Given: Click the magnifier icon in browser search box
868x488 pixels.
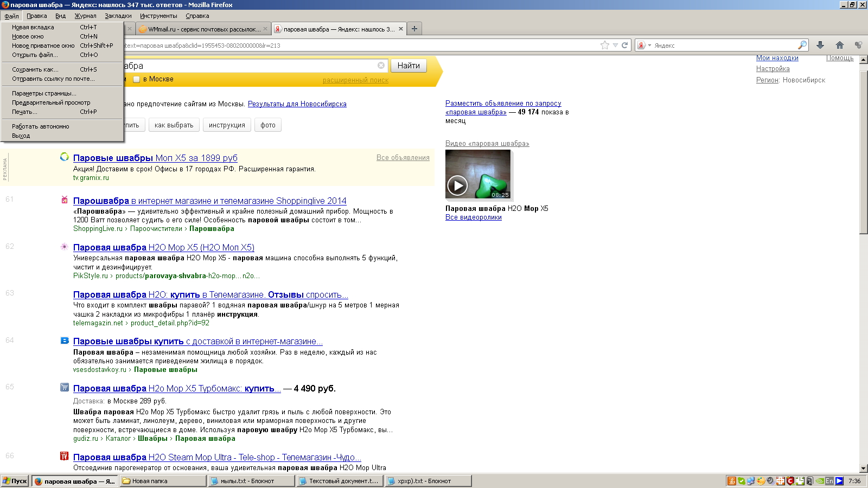Looking at the screenshot, I should pos(802,45).
